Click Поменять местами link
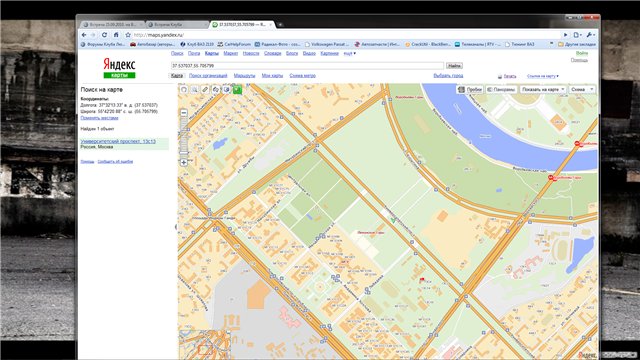Screen dimensions: 640x360 [99, 118]
